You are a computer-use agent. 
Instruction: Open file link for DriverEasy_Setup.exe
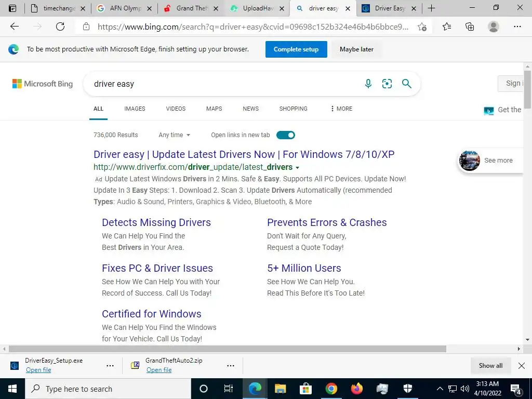38,370
